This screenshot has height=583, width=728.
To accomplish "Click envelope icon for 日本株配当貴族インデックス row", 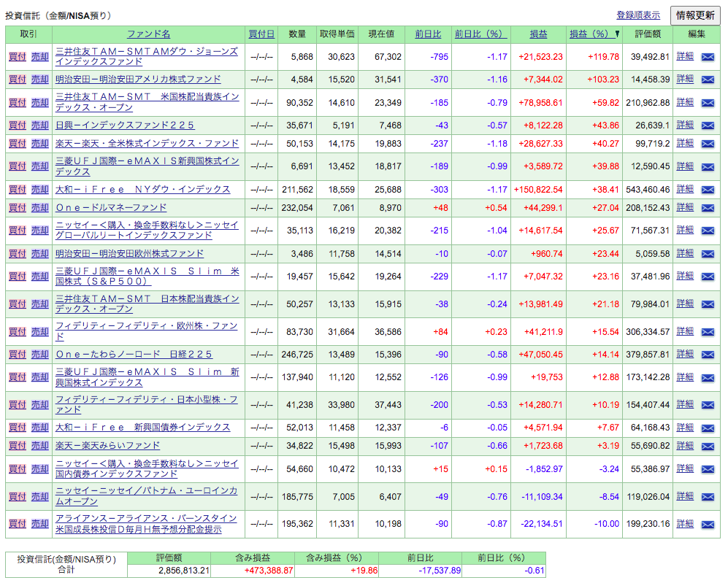I will point(707,305).
